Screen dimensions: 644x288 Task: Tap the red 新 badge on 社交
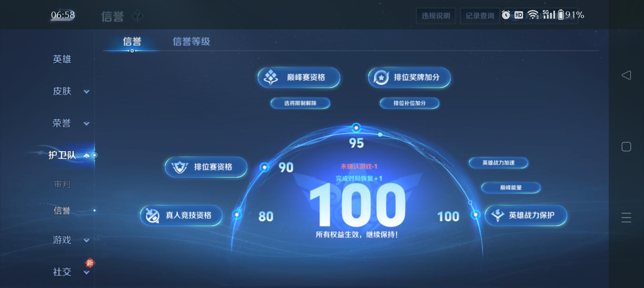(90, 263)
